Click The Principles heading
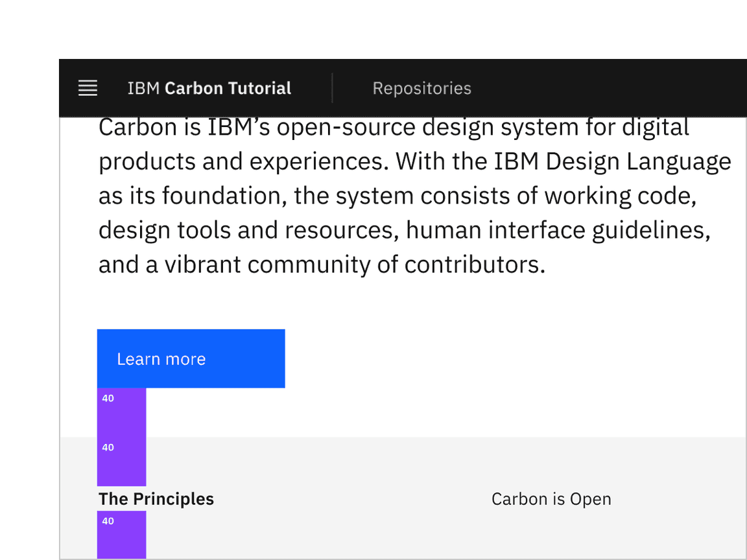The image size is (747, 560). coord(156,499)
